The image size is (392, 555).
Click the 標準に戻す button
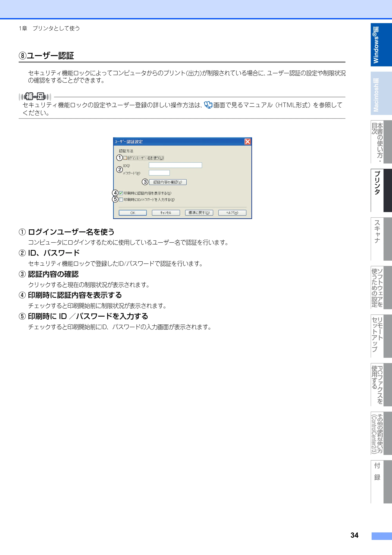[x=199, y=213]
